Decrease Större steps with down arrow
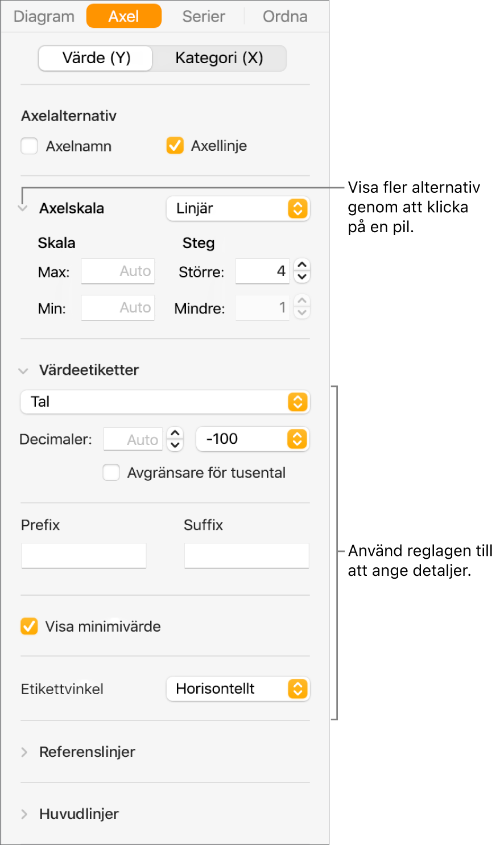Image resolution: width=504 pixels, height=845 pixels. tap(302, 278)
